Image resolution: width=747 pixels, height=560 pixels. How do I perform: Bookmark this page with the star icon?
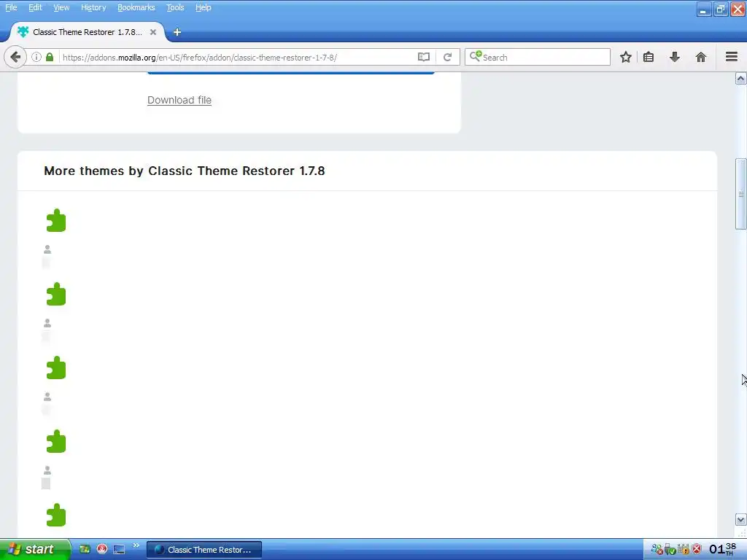625,57
